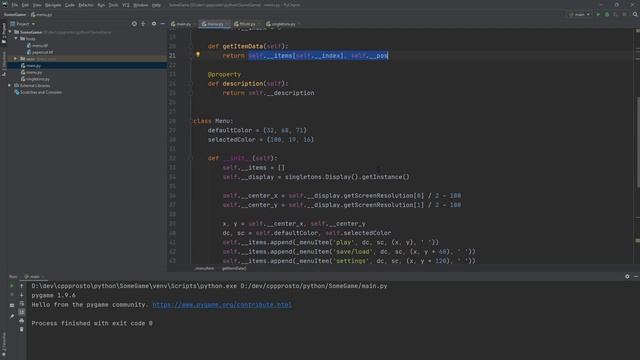
Task: Select singletons.py in project tree
Action: click(x=37, y=79)
